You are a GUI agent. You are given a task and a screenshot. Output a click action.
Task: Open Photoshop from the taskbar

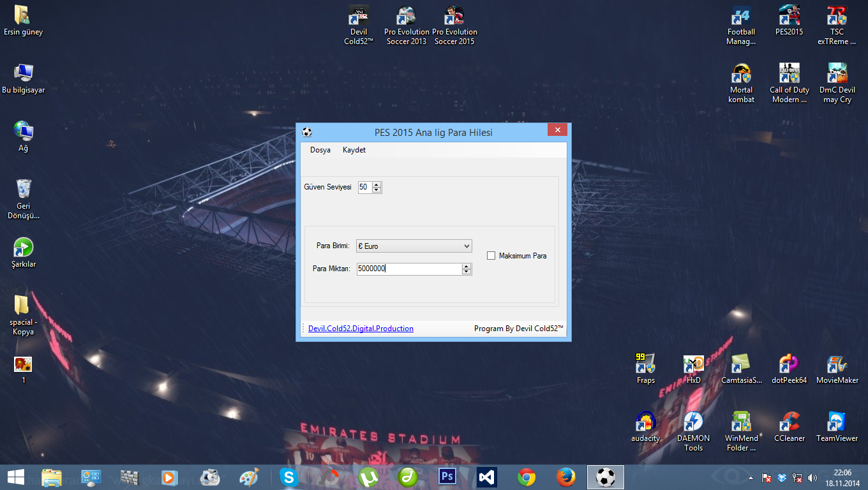[x=447, y=477]
